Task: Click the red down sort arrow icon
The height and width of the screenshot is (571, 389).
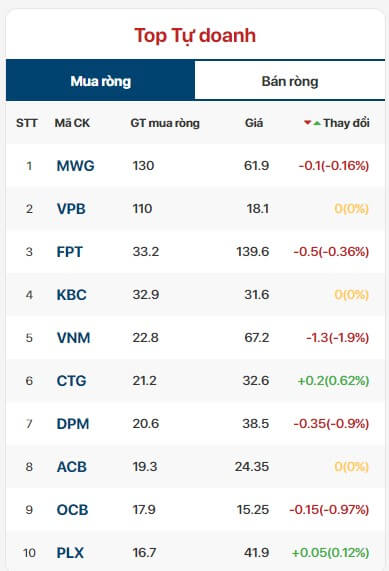Action: coord(308,123)
